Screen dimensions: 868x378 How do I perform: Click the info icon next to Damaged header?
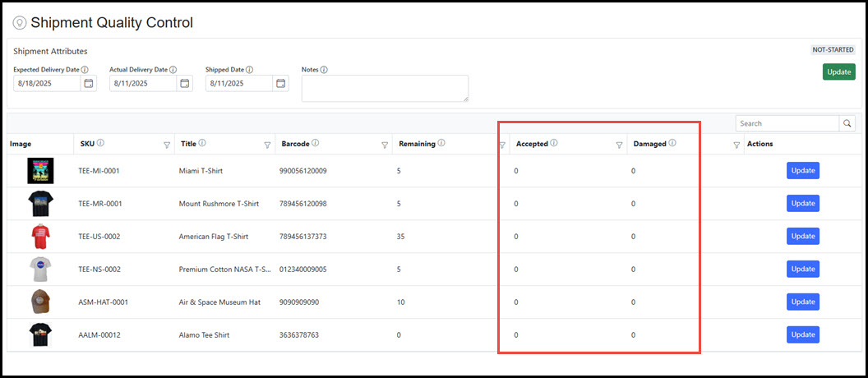click(672, 143)
